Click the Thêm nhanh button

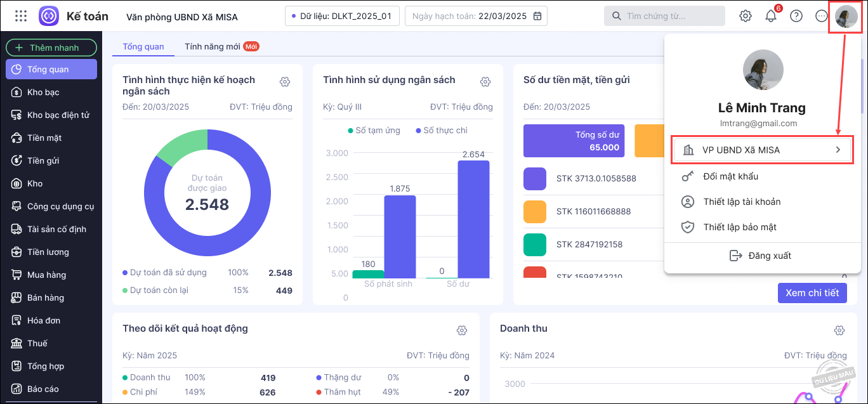(x=51, y=48)
